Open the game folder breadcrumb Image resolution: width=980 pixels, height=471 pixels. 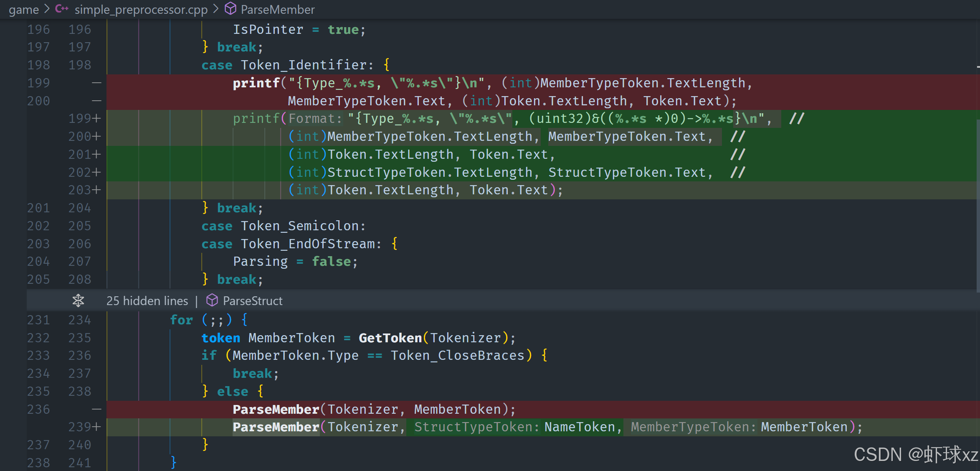(23, 10)
